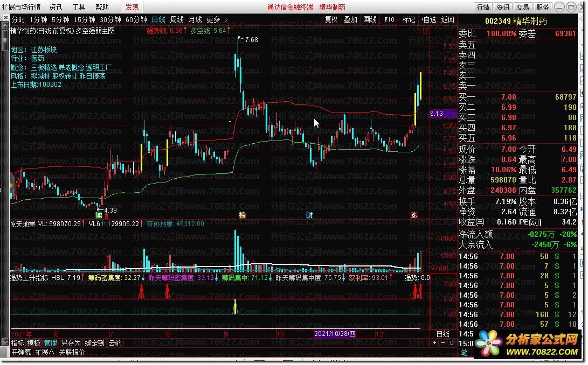Open the 帮助 menu
This screenshot has width=588, height=365.
coord(102,7)
